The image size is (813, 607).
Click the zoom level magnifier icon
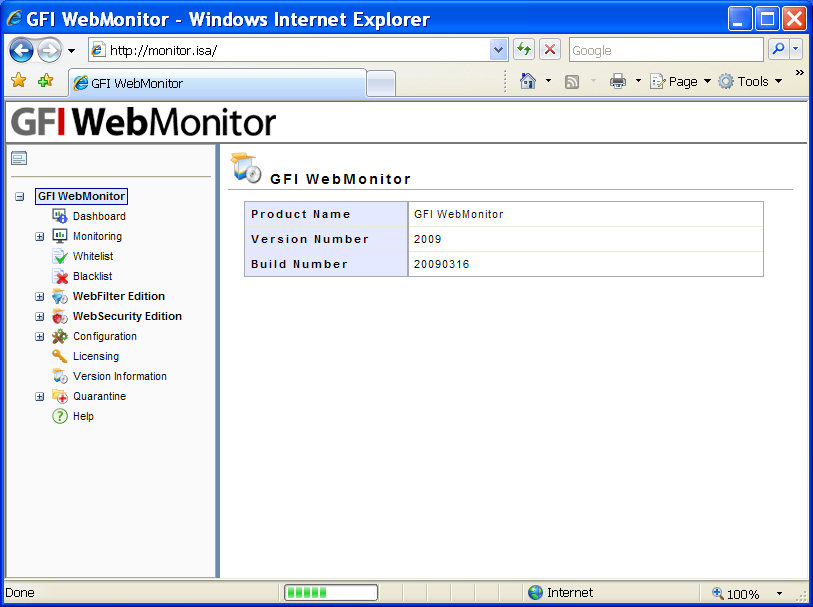(x=718, y=593)
